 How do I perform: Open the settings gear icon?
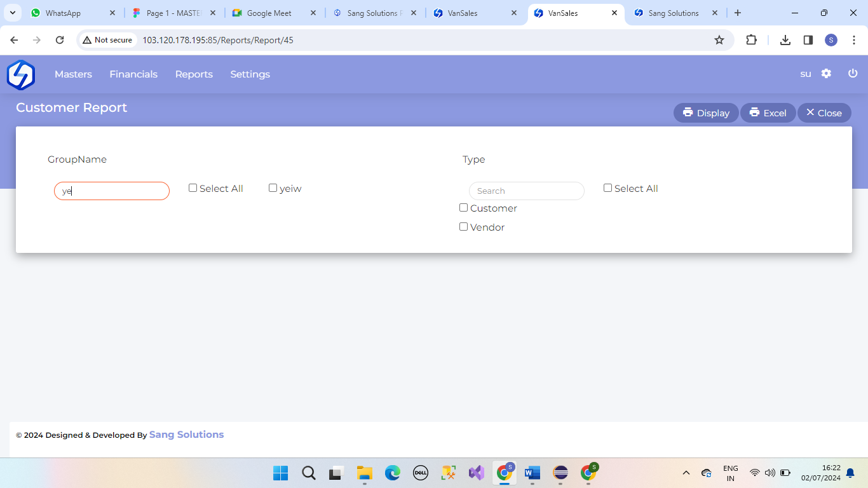pyautogui.click(x=826, y=74)
